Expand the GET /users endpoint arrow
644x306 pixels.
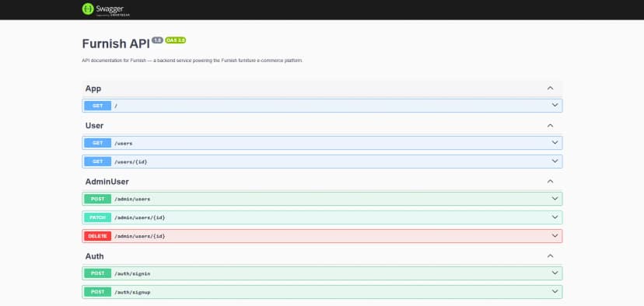pos(555,143)
